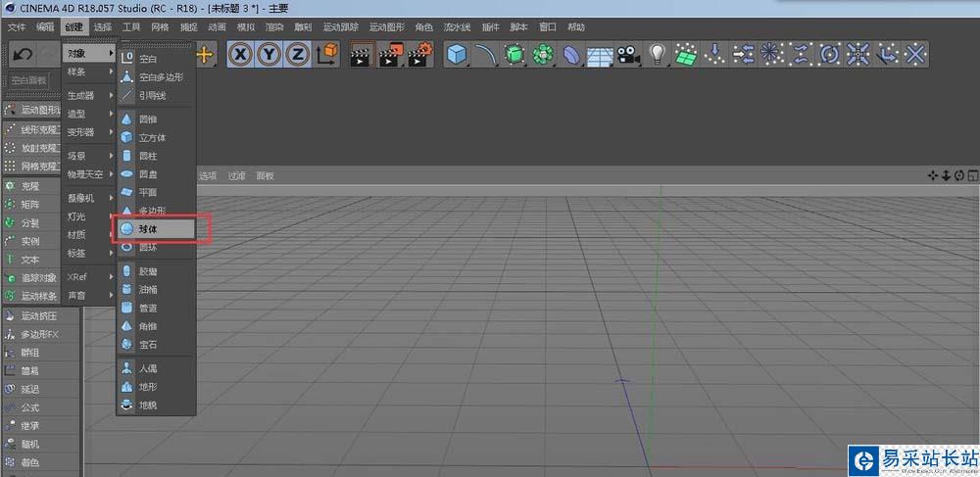This screenshot has height=477, width=980.
Task: Choose 宝石 gem in submenu
Action: tap(157, 344)
